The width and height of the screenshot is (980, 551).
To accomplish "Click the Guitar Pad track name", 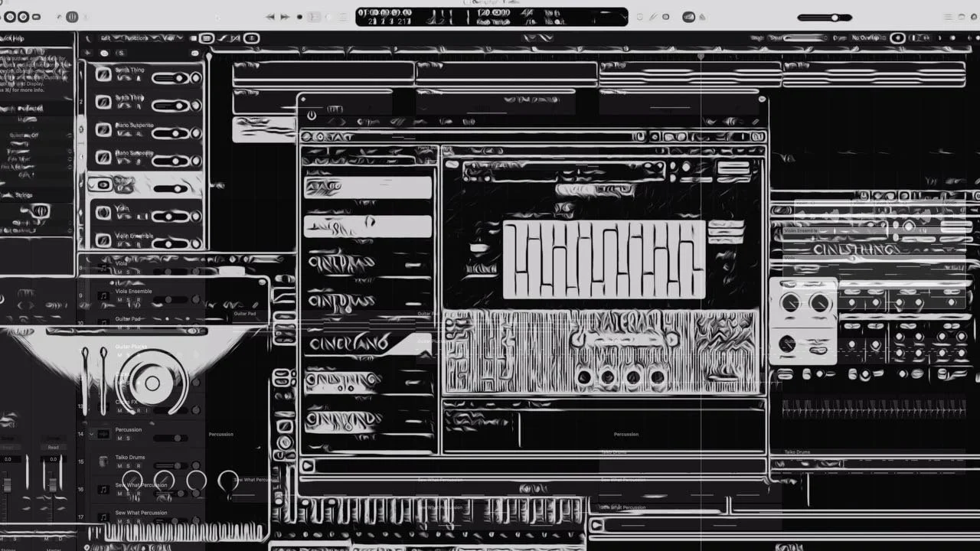I will tap(128, 318).
